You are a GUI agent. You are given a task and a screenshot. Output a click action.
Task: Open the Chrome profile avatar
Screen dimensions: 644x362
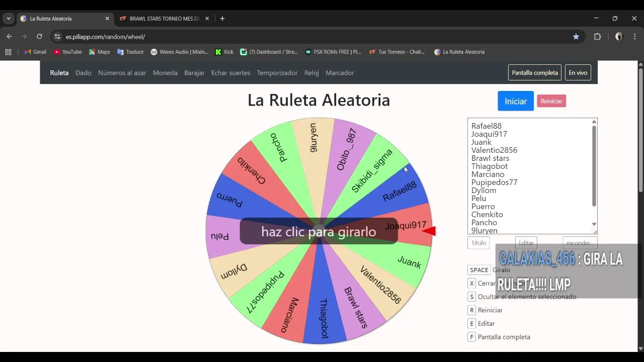point(619,37)
